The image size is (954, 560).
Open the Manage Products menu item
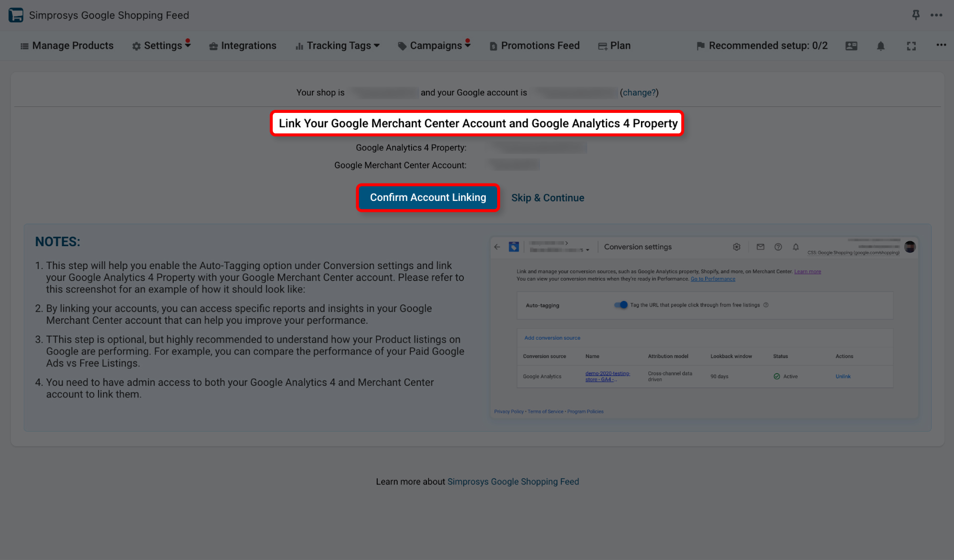[67, 46]
